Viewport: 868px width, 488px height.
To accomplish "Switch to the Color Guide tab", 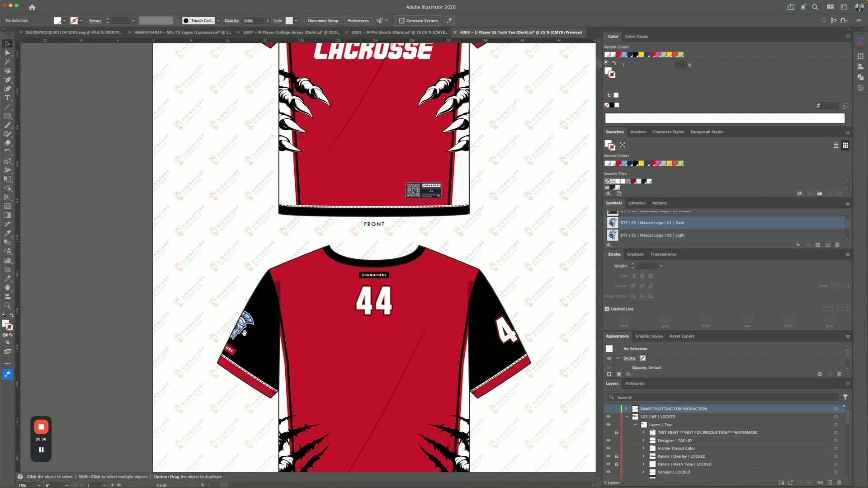I will coord(636,37).
